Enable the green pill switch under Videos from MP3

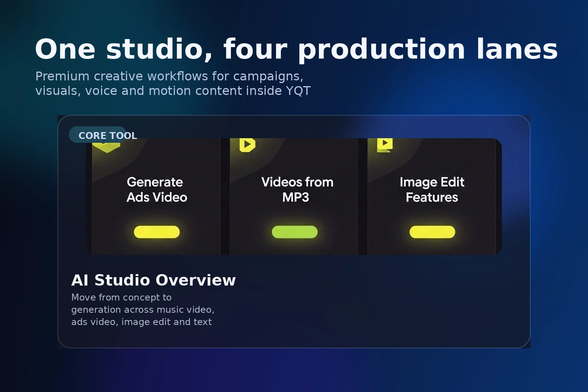coord(295,232)
